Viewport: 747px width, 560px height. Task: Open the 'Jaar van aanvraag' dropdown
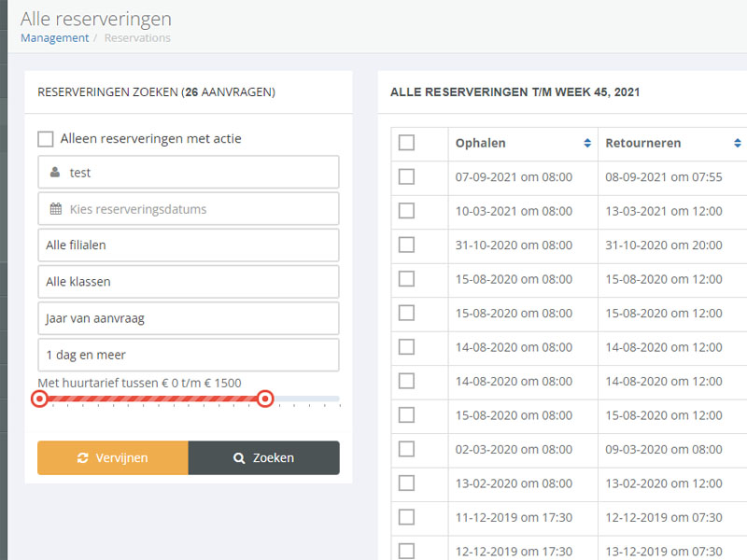tap(187, 318)
